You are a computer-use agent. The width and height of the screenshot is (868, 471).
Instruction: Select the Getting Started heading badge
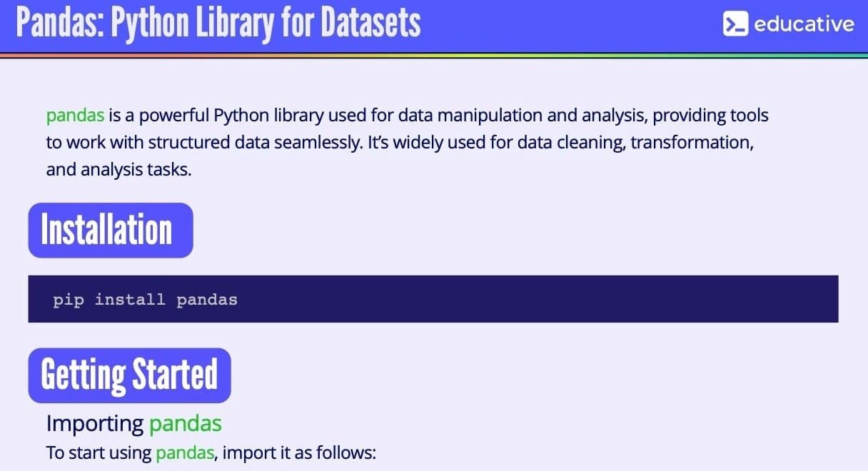[129, 375]
